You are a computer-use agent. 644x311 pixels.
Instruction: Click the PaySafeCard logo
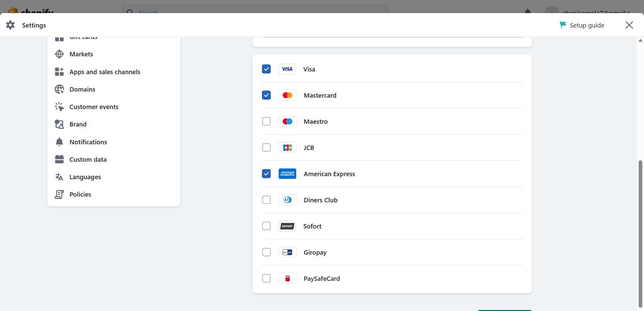click(x=287, y=278)
